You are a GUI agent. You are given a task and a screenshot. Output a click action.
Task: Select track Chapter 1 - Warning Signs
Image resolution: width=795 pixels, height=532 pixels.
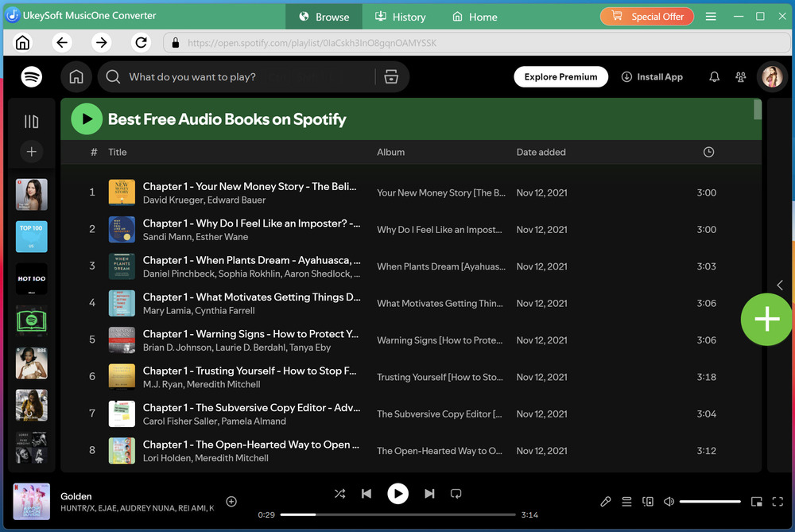click(411, 340)
